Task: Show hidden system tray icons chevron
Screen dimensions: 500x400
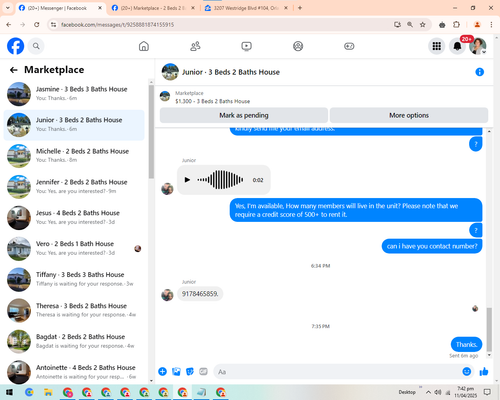Action: pos(428,392)
